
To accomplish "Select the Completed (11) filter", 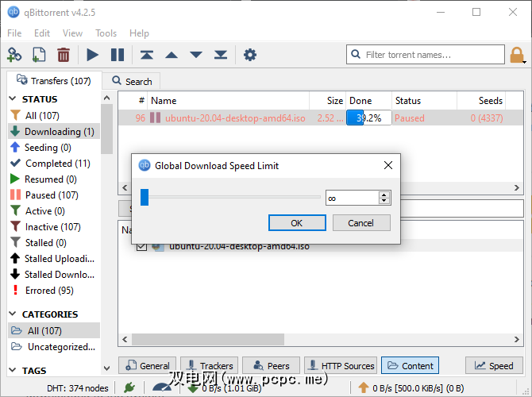I will click(54, 164).
